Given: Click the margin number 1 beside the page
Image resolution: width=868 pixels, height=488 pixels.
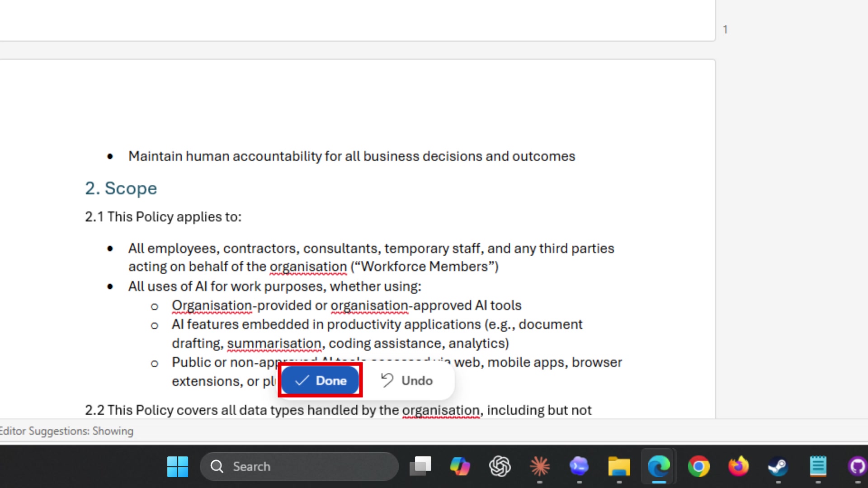Looking at the screenshot, I should [x=725, y=30].
